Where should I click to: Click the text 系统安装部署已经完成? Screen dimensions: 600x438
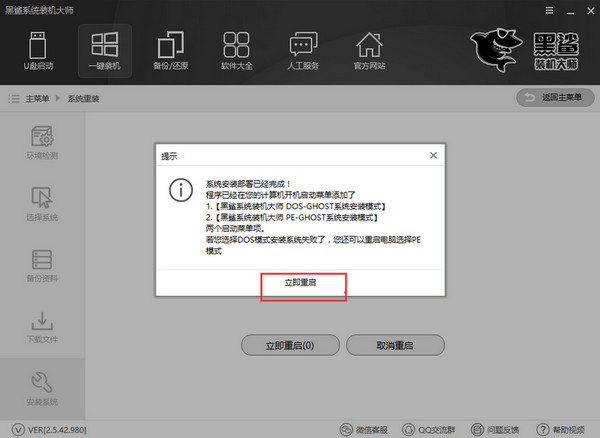248,184
